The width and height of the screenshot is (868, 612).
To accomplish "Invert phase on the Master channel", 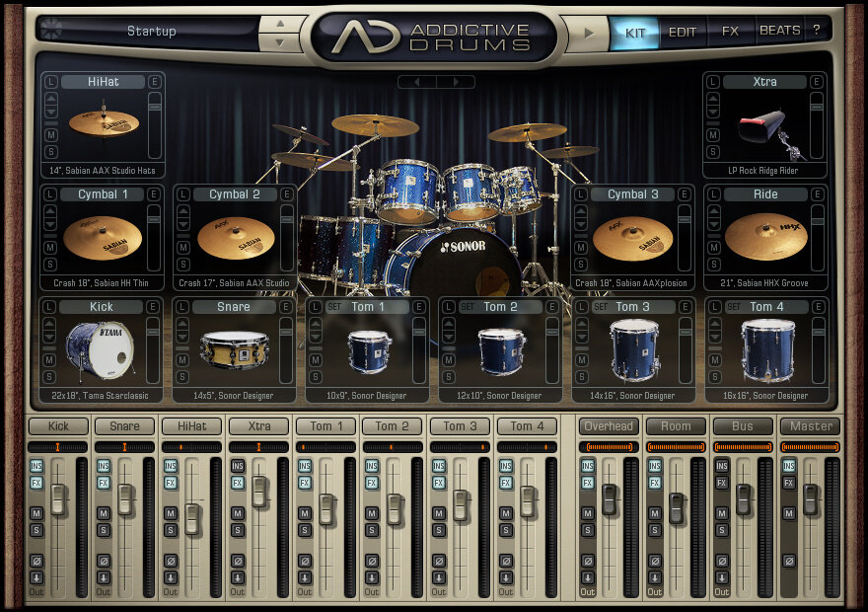I will point(789,561).
